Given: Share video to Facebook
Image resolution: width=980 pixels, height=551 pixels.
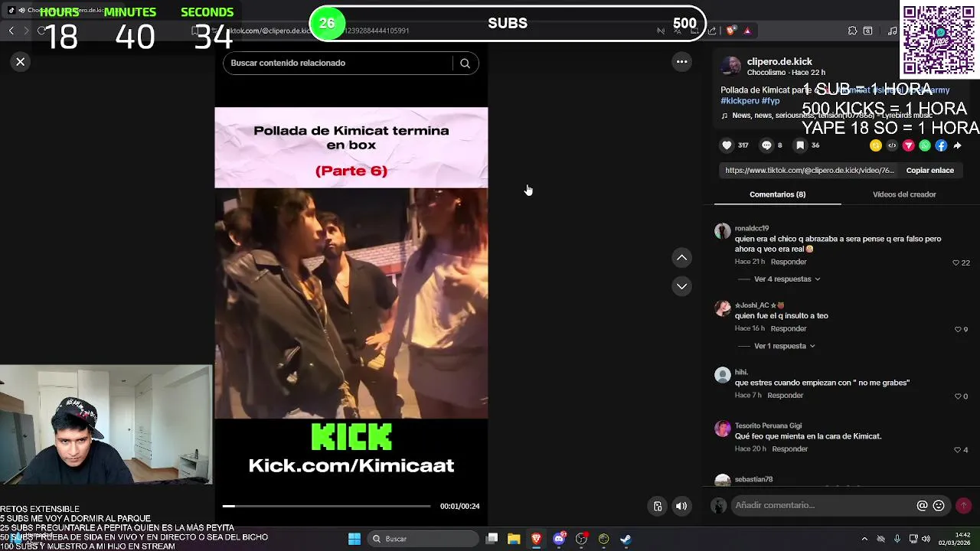Looking at the screenshot, I should pyautogui.click(x=941, y=145).
